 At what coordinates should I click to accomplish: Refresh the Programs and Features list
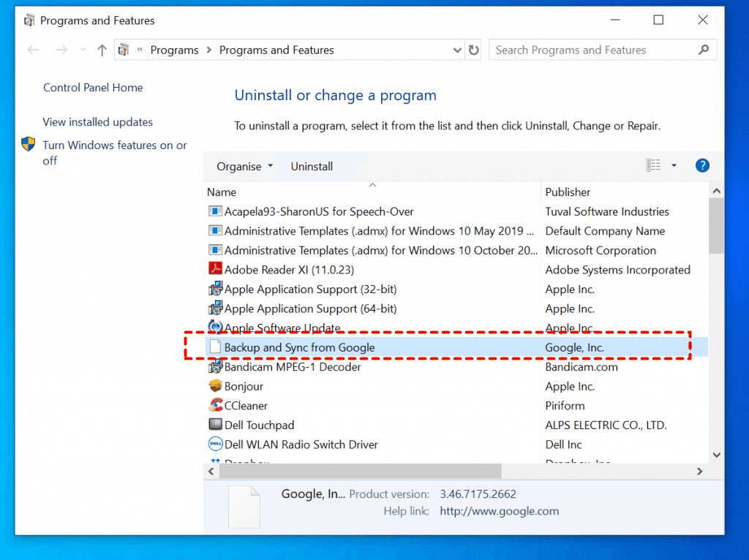click(x=474, y=50)
